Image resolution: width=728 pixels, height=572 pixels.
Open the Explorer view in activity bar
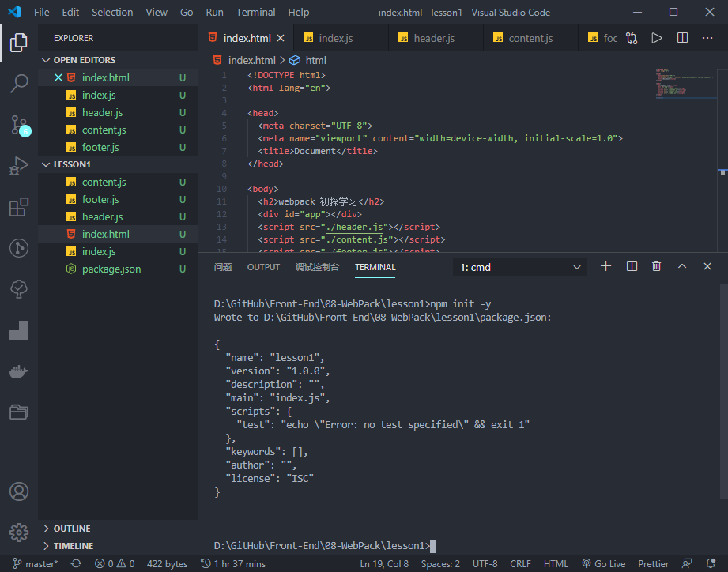click(18, 42)
